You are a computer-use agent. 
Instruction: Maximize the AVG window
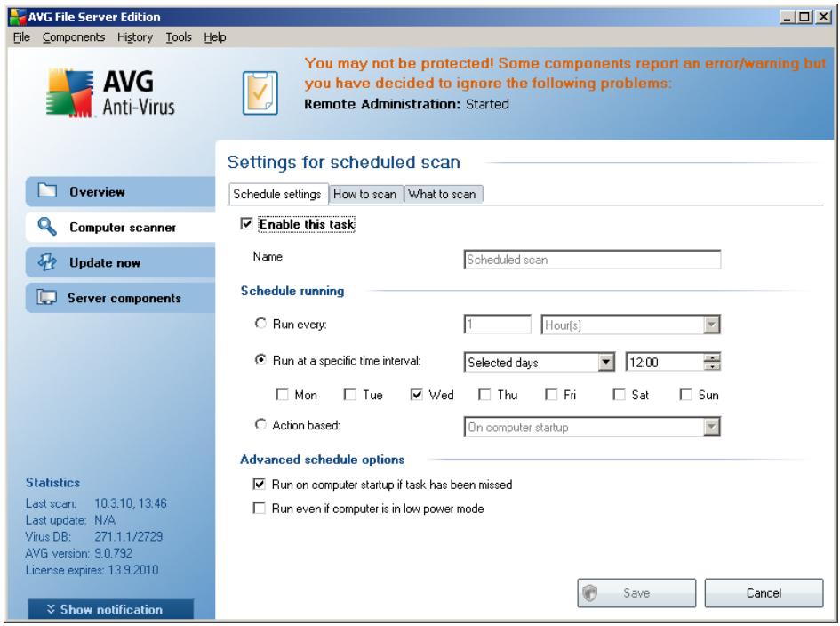click(x=804, y=17)
